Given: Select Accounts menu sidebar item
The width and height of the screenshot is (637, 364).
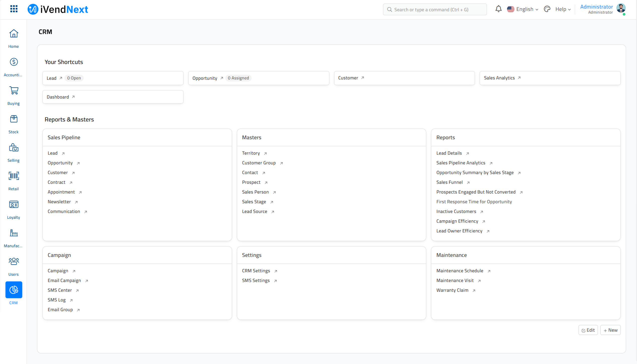Looking at the screenshot, I should [x=13, y=67].
